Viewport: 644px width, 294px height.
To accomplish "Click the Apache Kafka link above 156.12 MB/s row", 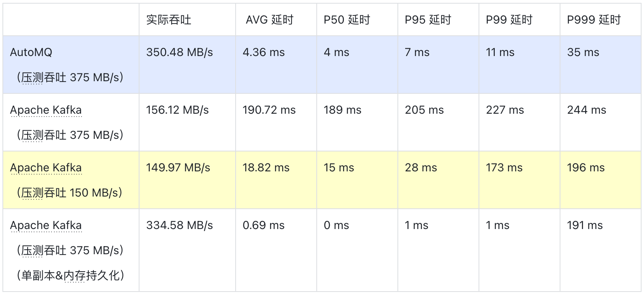I will pos(46,110).
